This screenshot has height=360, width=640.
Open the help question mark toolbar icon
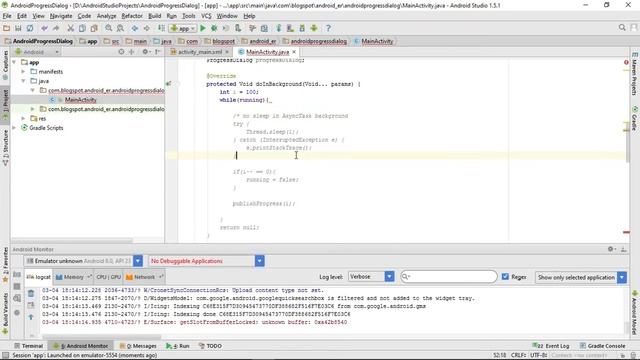pyautogui.click(x=328, y=28)
